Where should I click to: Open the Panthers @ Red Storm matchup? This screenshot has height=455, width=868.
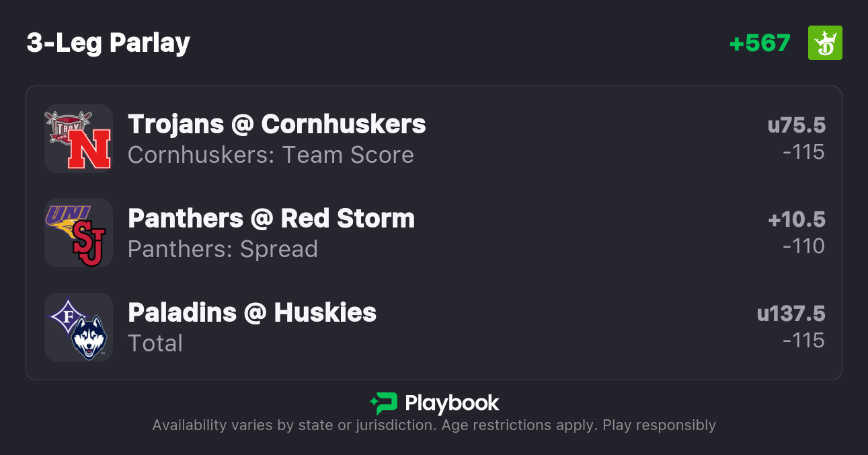271,219
